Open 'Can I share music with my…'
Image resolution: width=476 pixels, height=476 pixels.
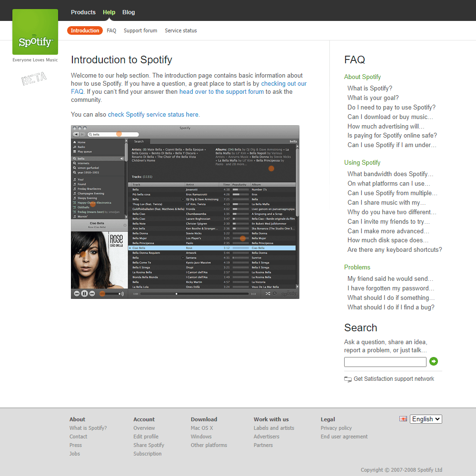[x=387, y=202]
